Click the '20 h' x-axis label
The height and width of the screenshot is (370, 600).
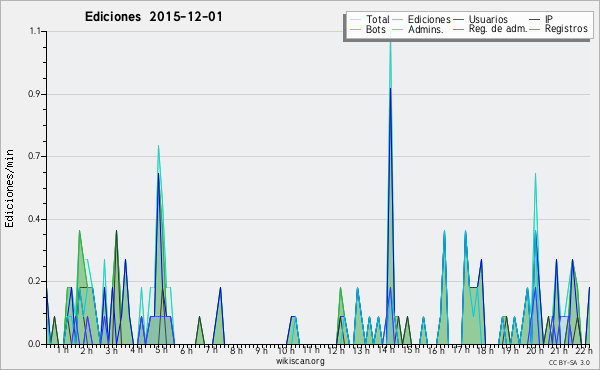(x=535, y=350)
